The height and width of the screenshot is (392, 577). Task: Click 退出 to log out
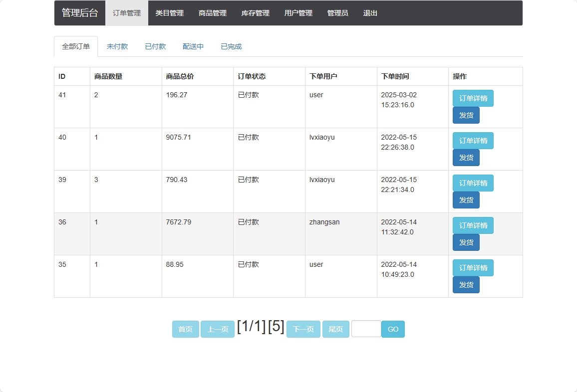pyautogui.click(x=370, y=13)
